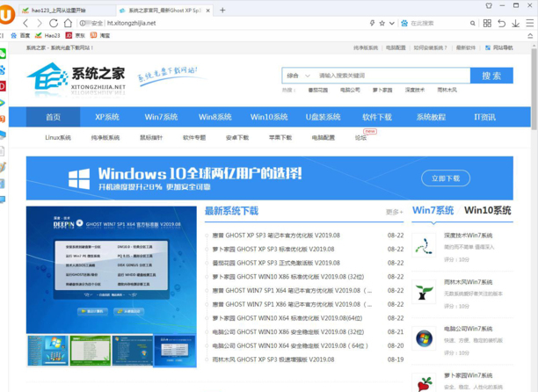Image resolution: width=538 pixels, height=392 pixels.
Task: Open 纯净版系统 in the top bar
Action: 366,47
